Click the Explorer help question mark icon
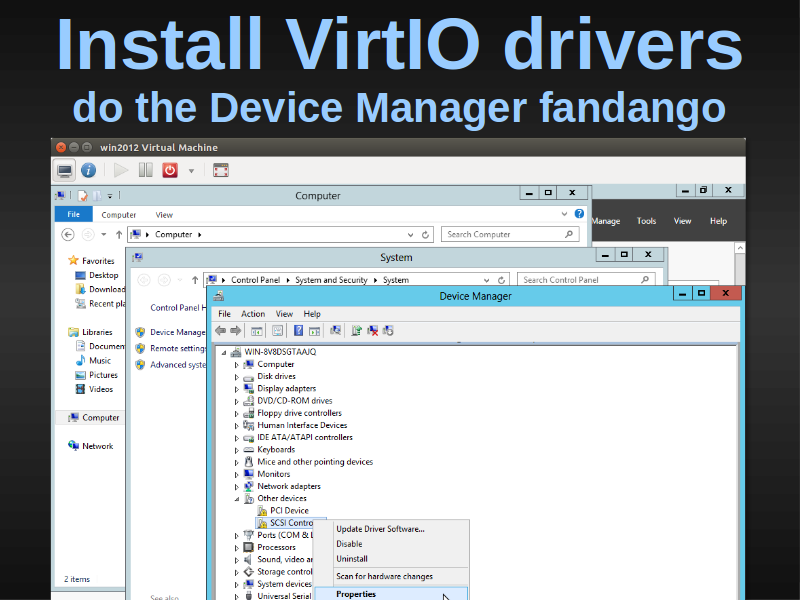800x600 pixels. point(579,214)
